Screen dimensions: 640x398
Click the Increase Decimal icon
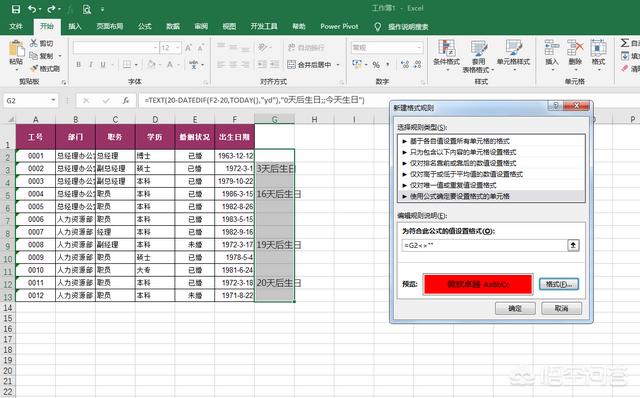pos(404,64)
